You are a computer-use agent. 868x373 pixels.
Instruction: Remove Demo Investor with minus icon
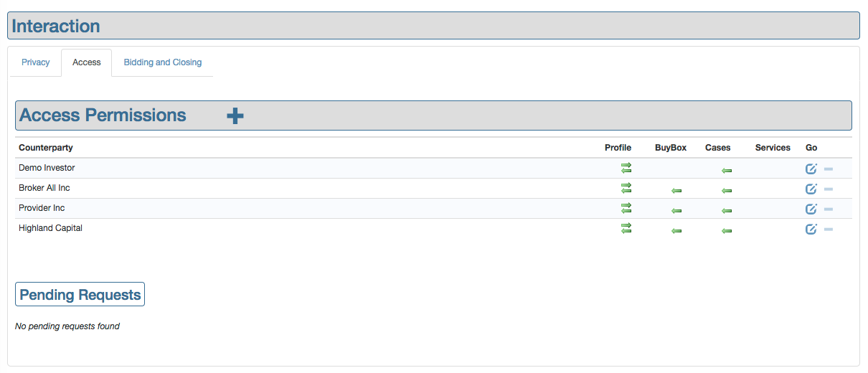(x=829, y=169)
